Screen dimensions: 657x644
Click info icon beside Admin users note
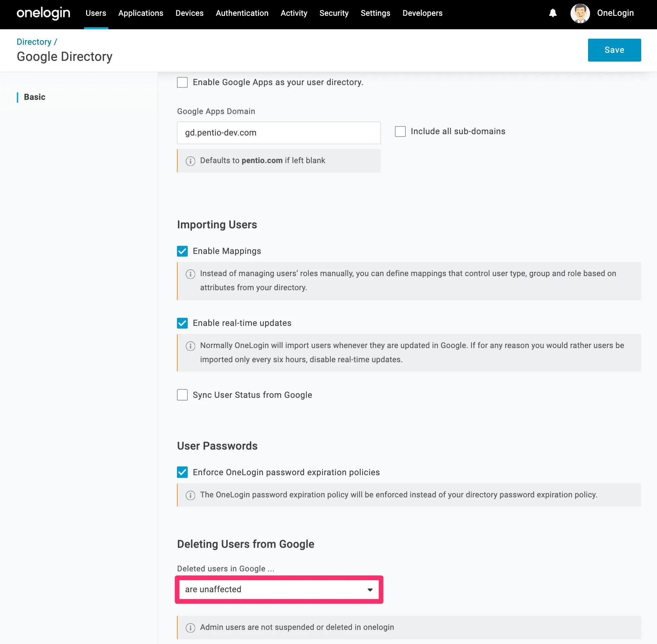(x=190, y=628)
